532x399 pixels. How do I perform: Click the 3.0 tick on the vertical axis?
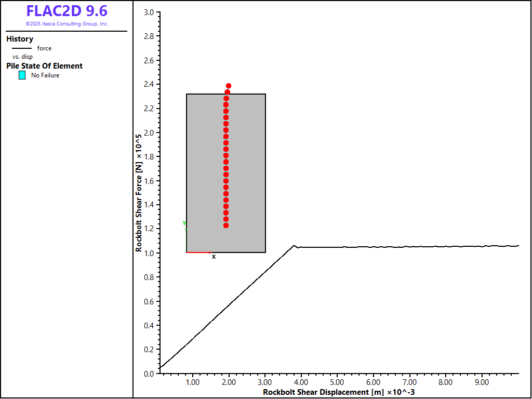pyautogui.click(x=148, y=12)
